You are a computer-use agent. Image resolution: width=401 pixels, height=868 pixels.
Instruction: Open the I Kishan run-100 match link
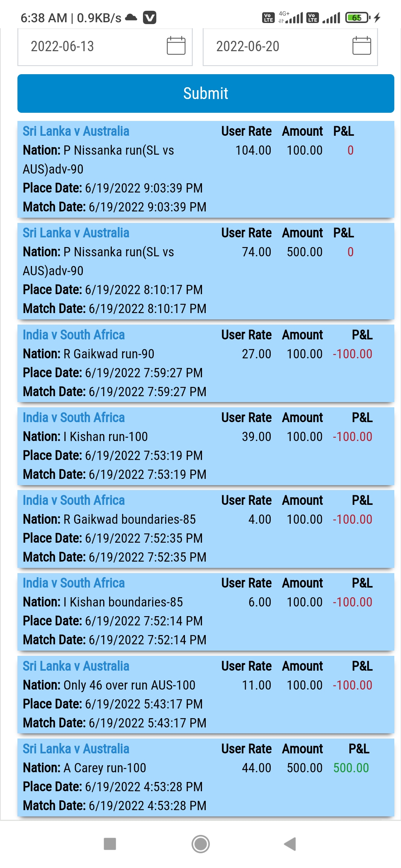tap(74, 418)
